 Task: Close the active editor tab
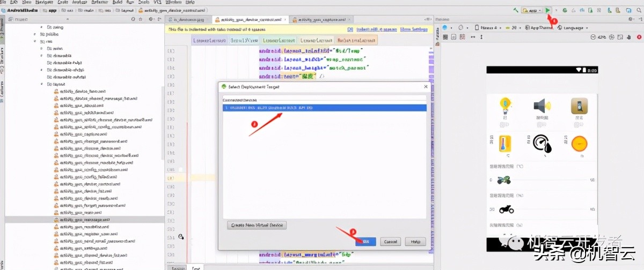click(x=286, y=19)
